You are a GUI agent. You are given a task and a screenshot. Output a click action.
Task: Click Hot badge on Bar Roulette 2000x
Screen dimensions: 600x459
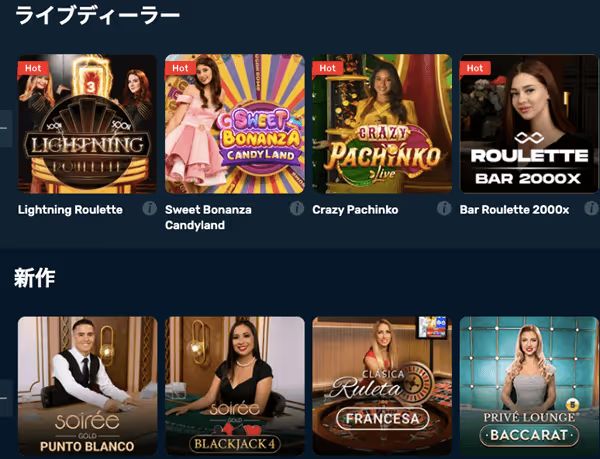click(x=475, y=68)
